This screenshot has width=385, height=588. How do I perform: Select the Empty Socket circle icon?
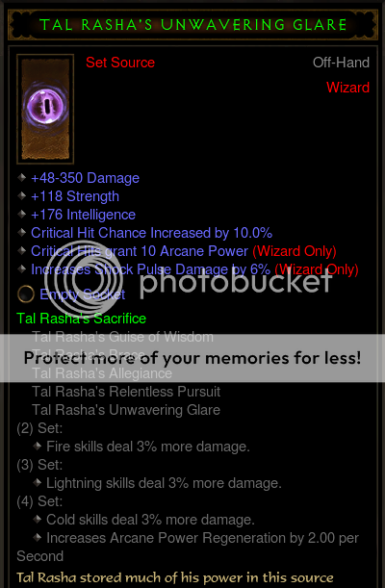[x=26, y=294]
